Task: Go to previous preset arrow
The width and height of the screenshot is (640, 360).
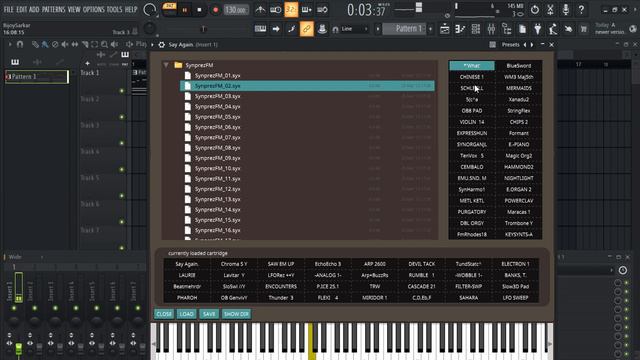Action: click(525, 44)
